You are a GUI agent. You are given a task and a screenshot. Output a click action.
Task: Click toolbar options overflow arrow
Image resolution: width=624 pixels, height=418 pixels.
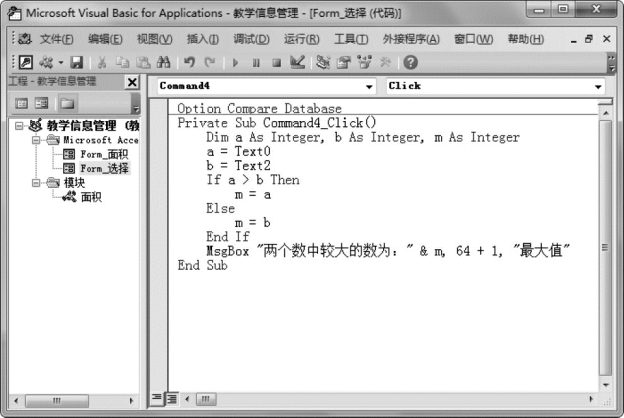[612, 64]
